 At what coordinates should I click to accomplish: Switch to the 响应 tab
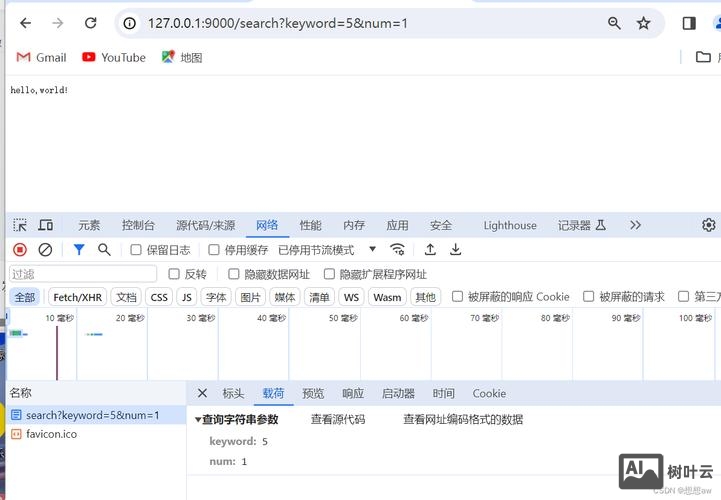click(353, 394)
